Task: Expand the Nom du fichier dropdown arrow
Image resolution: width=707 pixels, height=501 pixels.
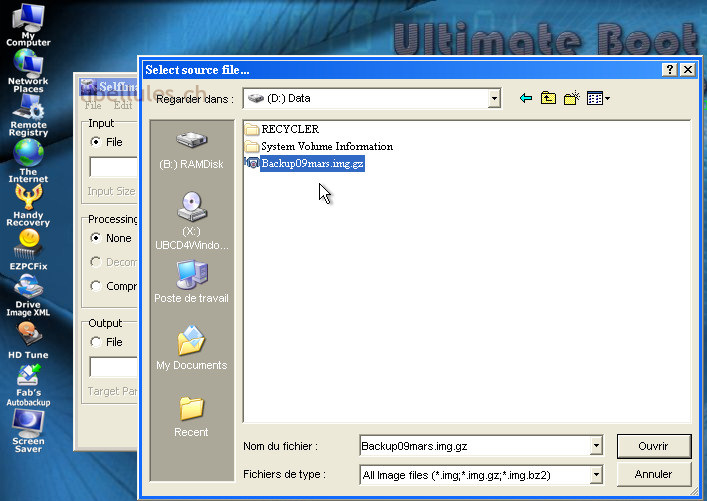Action: pyautogui.click(x=596, y=446)
